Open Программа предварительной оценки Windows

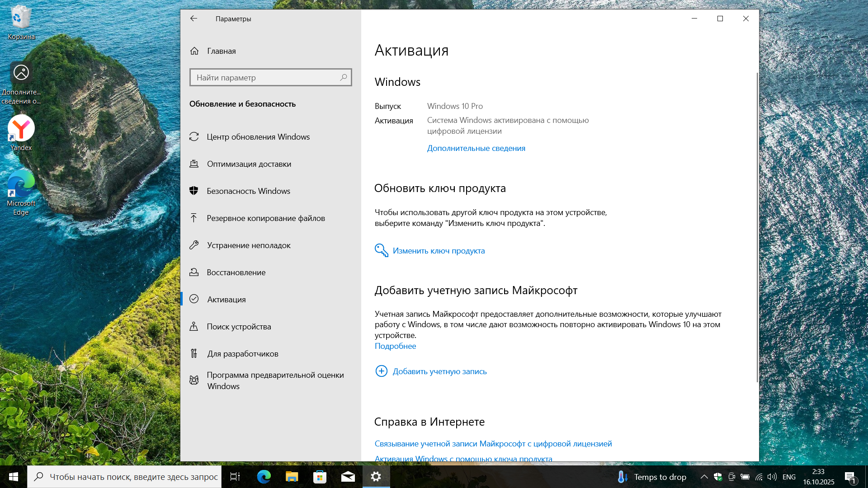click(275, 380)
